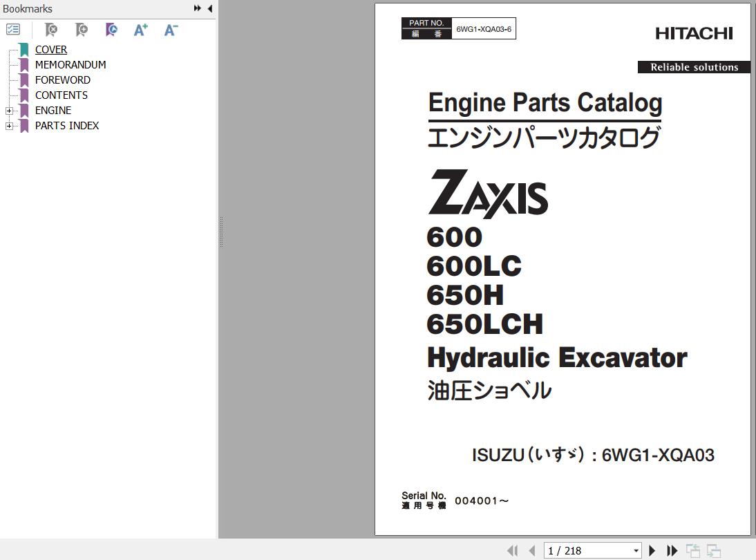This screenshot has width=756, height=560.
Task: Click the Engine Parts Catalog heading
Action: tap(545, 103)
